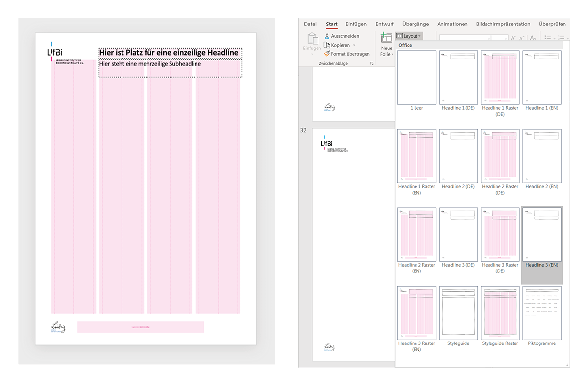Click the Neue Folie slide icon
The height and width of the screenshot is (392, 588).
click(x=387, y=38)
